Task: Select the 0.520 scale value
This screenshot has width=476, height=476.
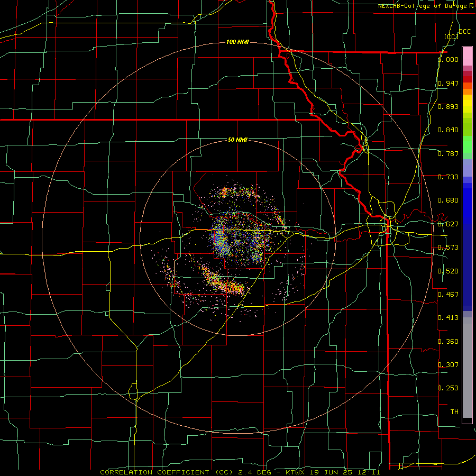Action: (448, 271)
